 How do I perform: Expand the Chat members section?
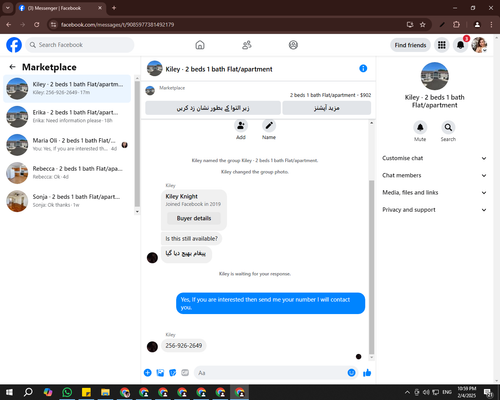coord(434,175)
